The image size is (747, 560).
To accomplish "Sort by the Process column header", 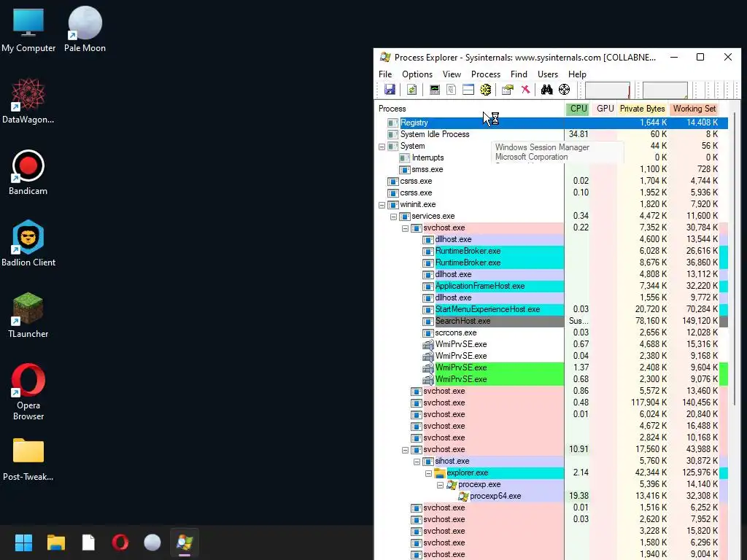I will point(469,109).
